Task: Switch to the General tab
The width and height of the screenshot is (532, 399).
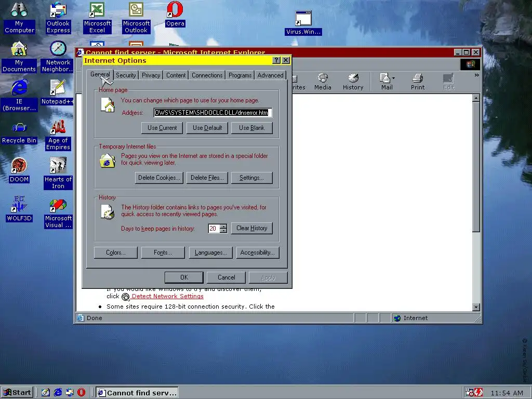Action: (100, 74)
